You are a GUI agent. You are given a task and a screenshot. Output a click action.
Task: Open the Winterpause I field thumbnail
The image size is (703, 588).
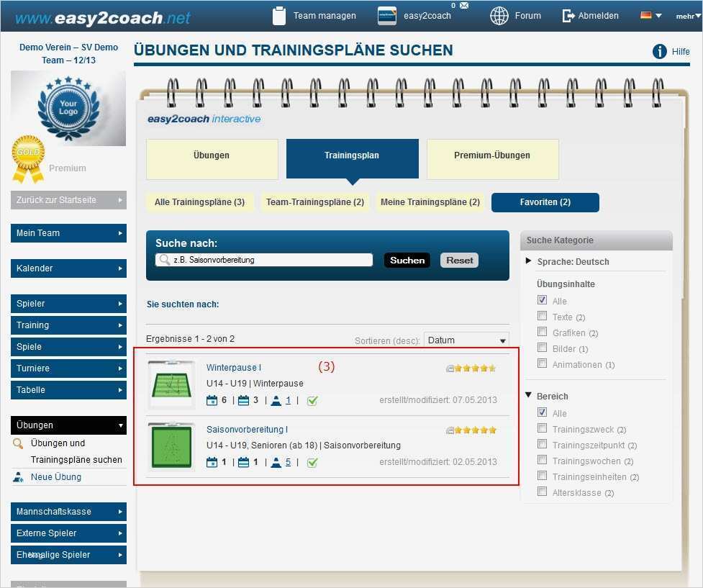pyautogui.click(x=172, y=385)
